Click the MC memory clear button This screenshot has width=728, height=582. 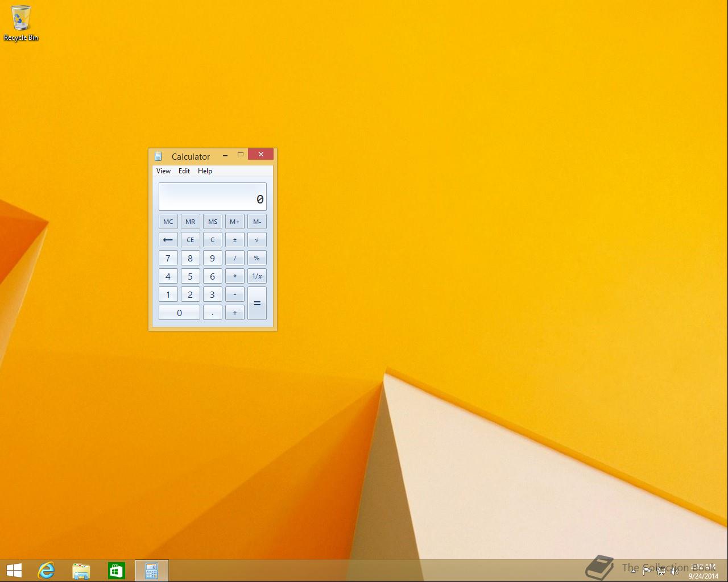(x=168, y=222)
